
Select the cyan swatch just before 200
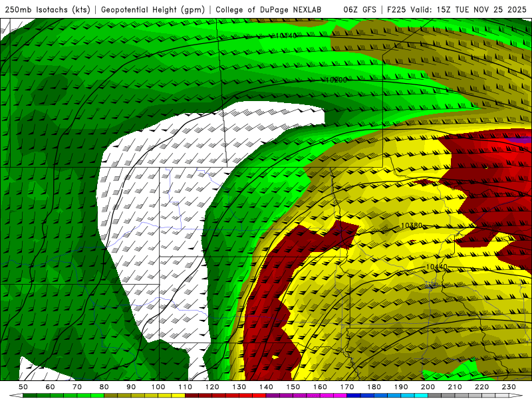click(x=421, y=395)
